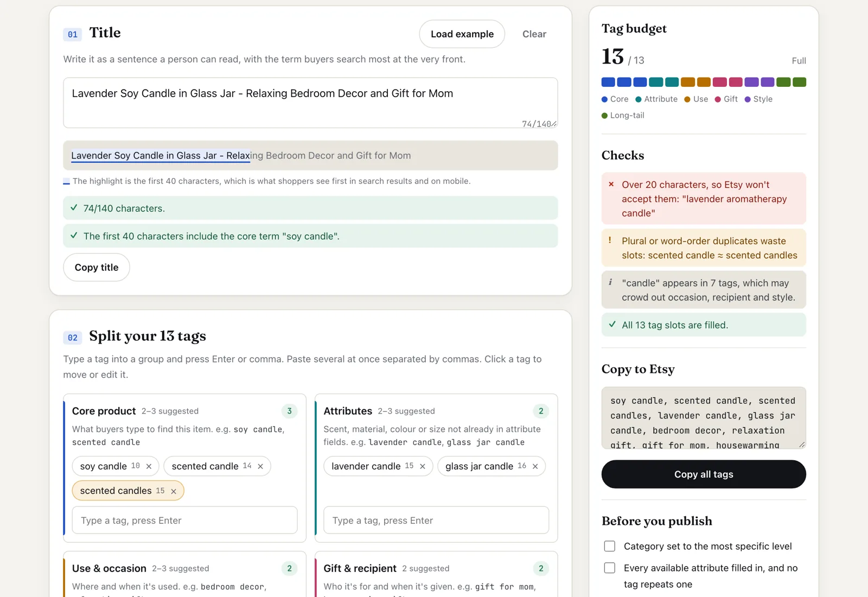Click the Long-tail legend label
Screen dimensions: 868x597
point(623,116)
